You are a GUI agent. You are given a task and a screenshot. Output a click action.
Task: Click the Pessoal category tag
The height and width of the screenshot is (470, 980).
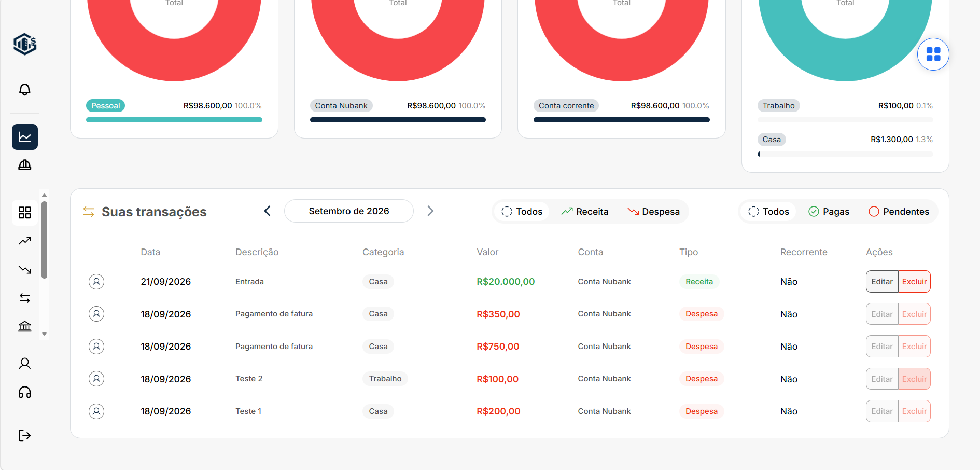click(x=105, y=106)
